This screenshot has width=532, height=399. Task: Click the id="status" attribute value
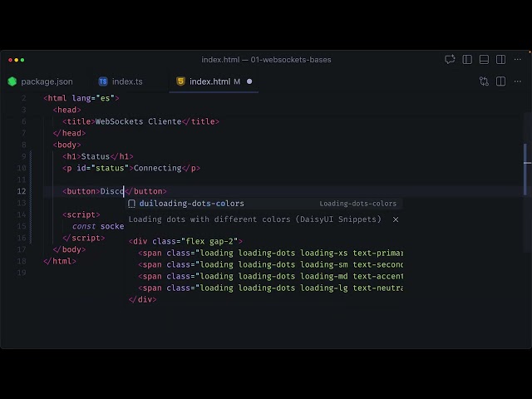(x=110, y=168)
